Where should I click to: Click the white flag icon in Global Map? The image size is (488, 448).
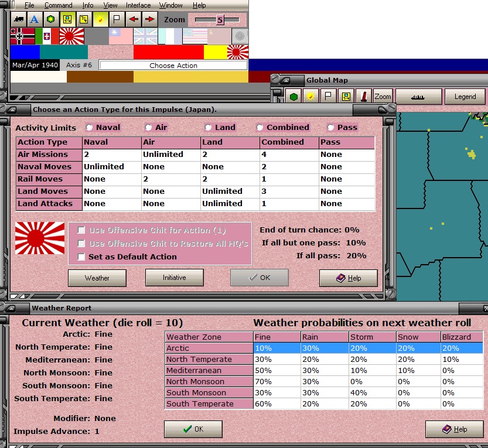tap(327, 97)
